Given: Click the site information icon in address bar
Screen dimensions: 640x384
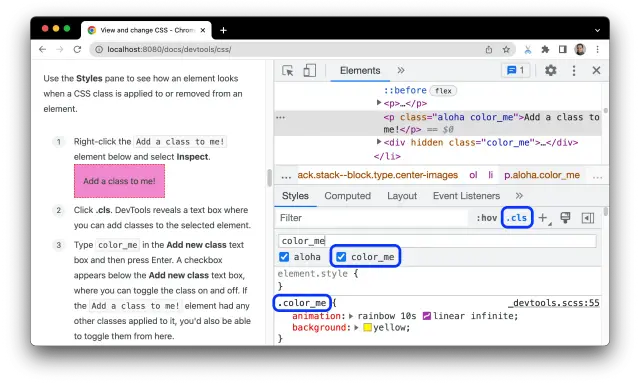Looking at the screenshot, I should (x=99, y=49).
